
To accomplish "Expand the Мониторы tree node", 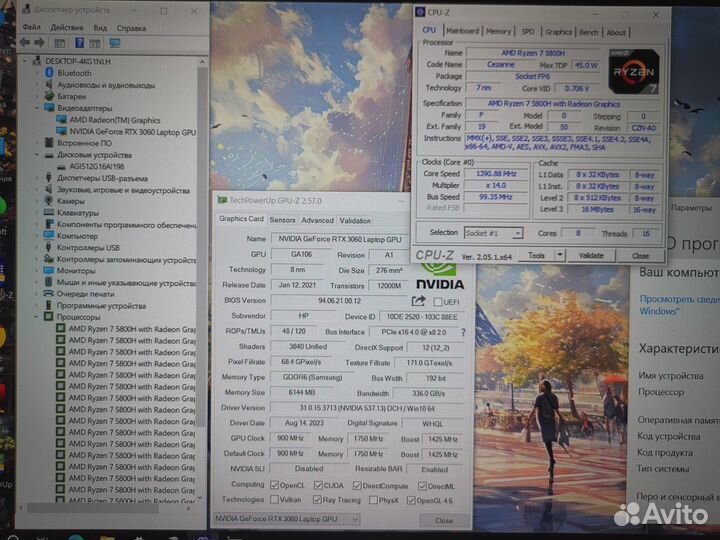I will (37, 270).
